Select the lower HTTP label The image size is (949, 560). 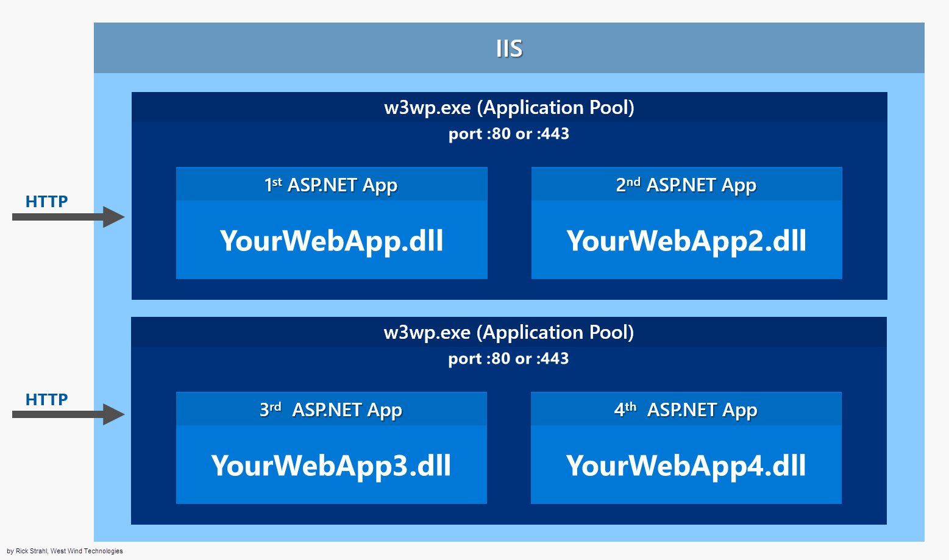pos(46,399)
